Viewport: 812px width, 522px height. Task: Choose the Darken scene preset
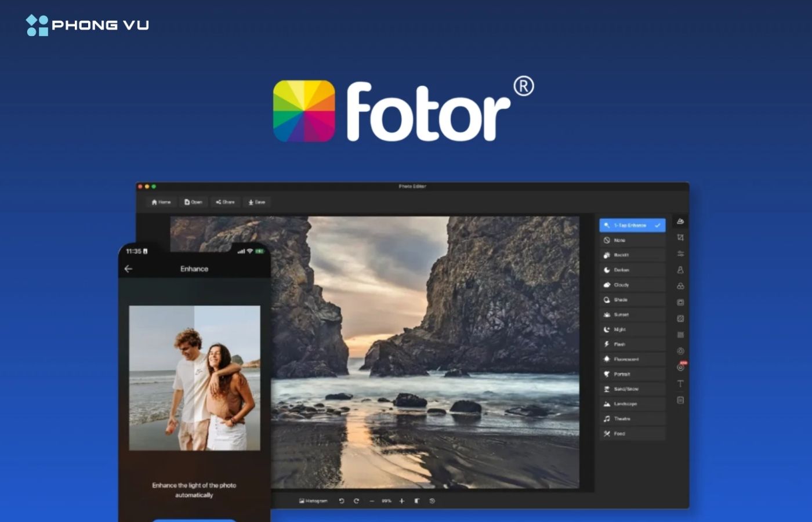632,270
